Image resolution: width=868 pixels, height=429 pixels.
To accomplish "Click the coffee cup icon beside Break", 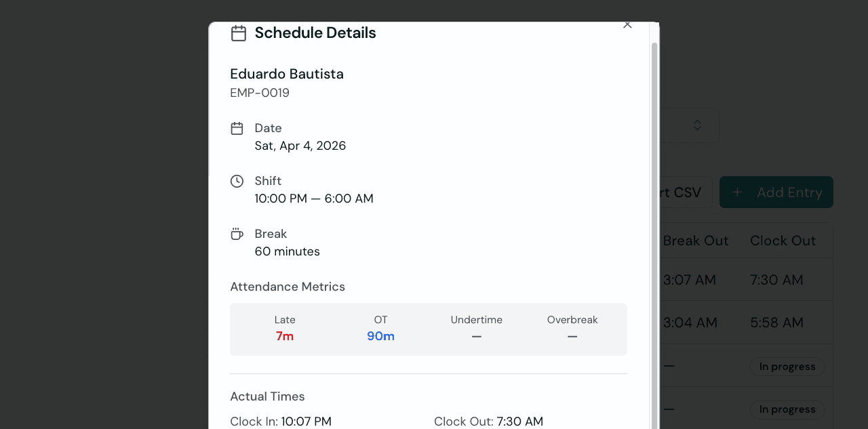I will 237,233.
